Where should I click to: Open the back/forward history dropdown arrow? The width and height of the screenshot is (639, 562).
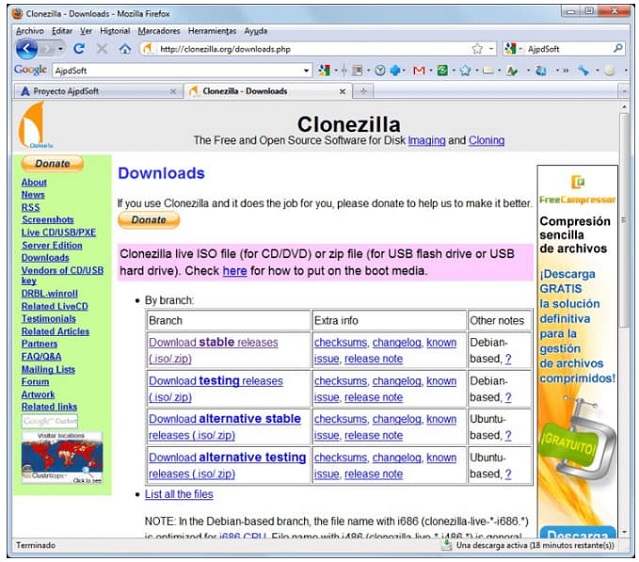pos(60,49)
